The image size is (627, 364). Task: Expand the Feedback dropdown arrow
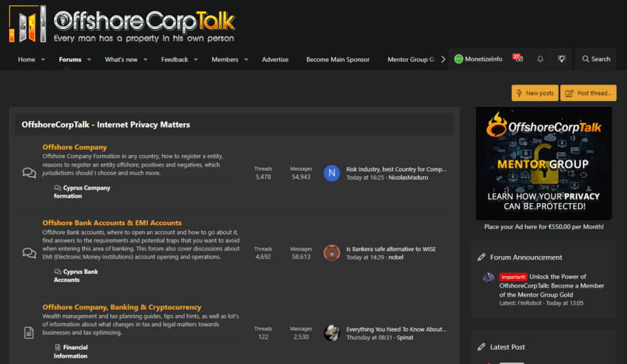(x=196, y=59)
